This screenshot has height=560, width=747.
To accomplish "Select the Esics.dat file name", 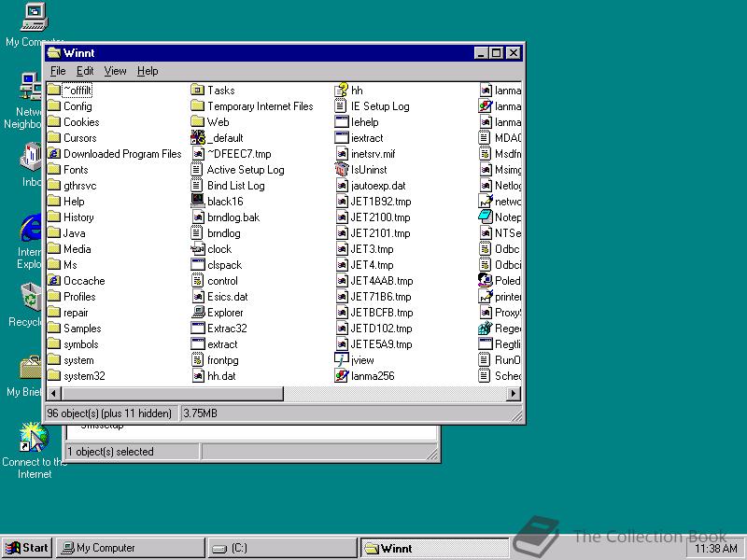I will [228, 297].
